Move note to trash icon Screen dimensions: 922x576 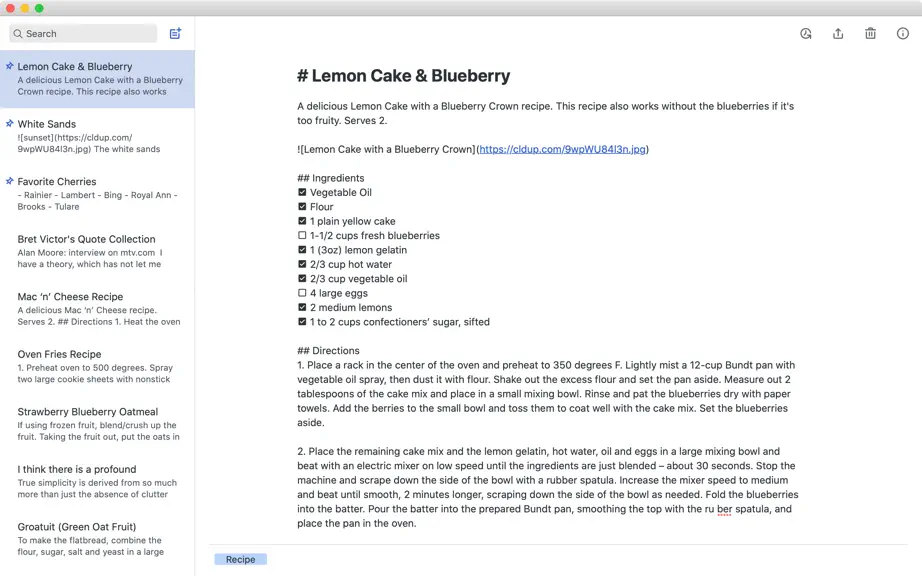870,34
